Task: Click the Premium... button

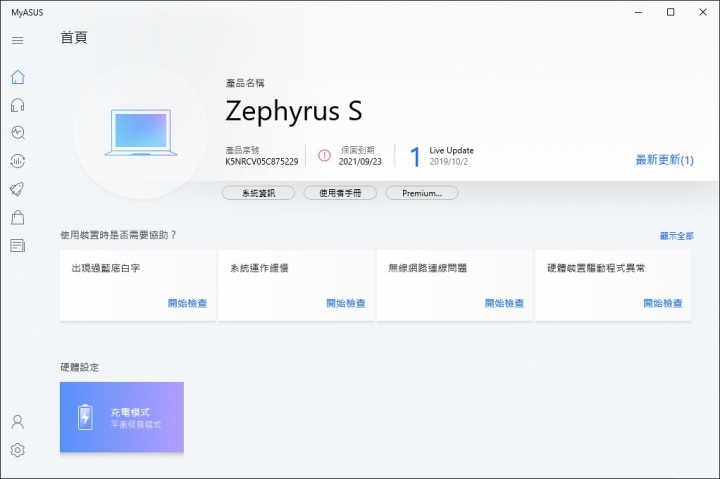Action: pyautogui.click(x=422, y=193)
